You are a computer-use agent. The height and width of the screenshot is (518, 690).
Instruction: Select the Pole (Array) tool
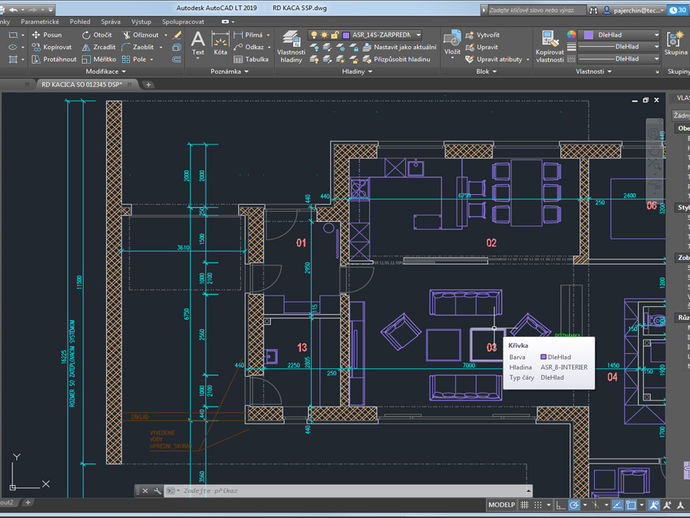pos(134,59)
